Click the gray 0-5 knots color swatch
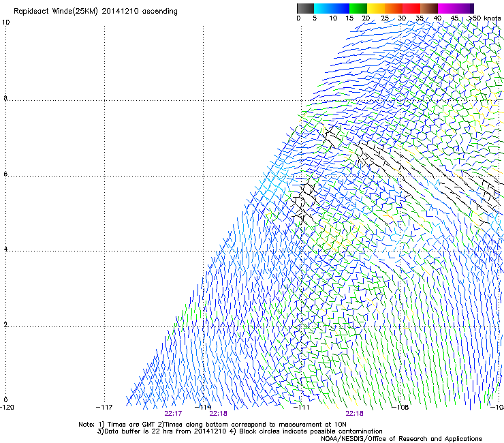 (x=305, y=8)
